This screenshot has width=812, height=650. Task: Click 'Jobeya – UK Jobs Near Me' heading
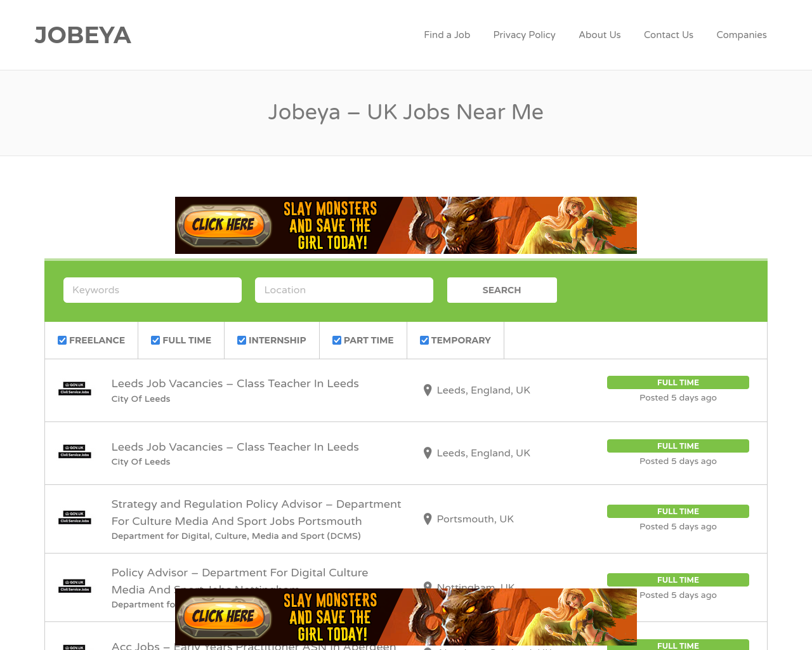tap(406, 112)
